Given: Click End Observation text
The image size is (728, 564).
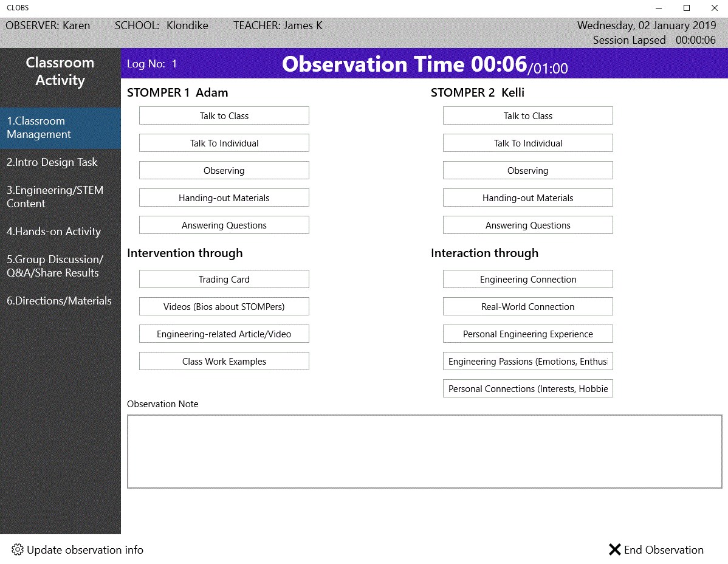Looking at the screenshot, I should (664, 549).
